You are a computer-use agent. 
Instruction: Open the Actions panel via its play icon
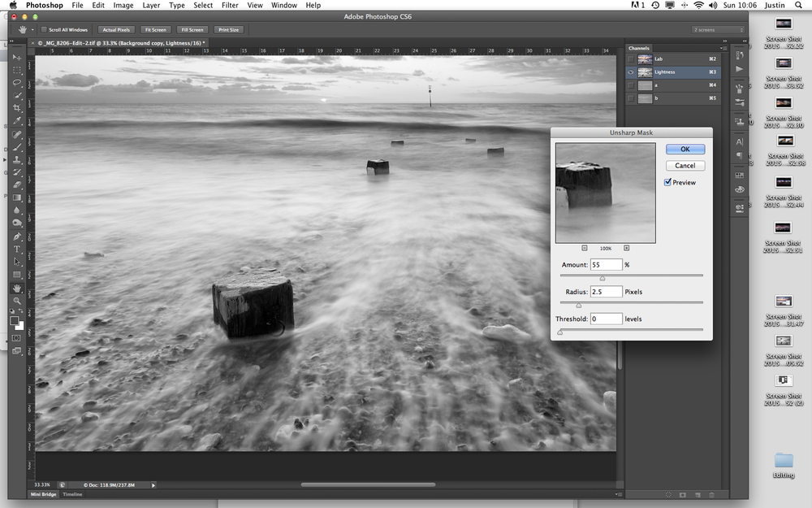click(739, 70)
